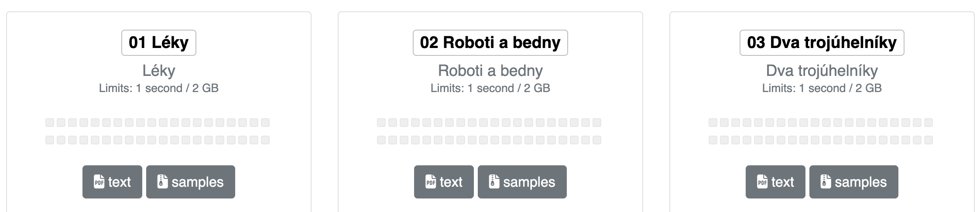The image size is (980, 212).
Task: Select last test square in Léky bottom row
Action: [265, 140]
